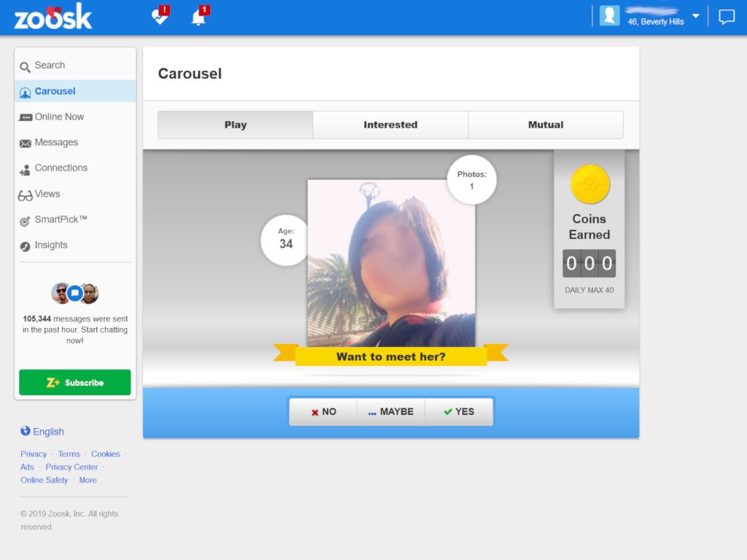Answer YES to meet her

[x=459, y=411]
